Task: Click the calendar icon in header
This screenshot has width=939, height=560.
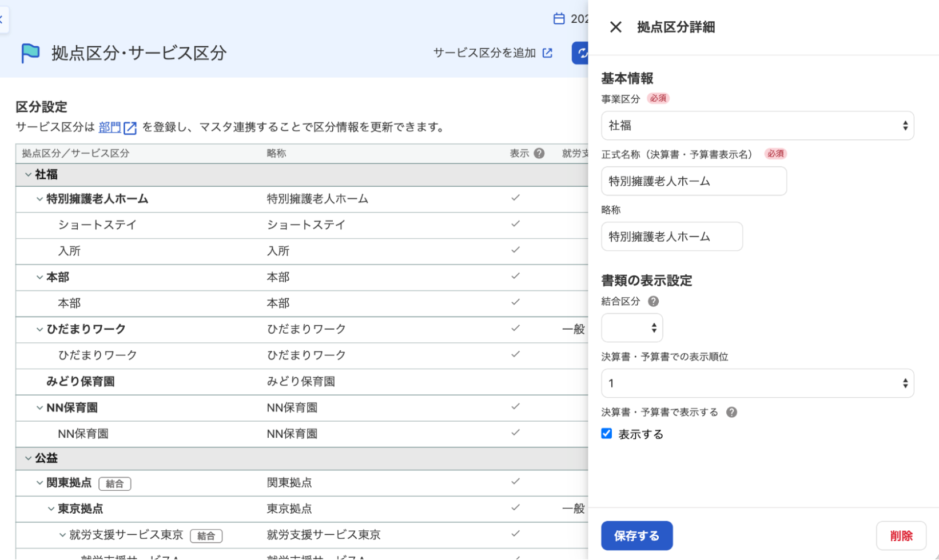Action: 559,19
